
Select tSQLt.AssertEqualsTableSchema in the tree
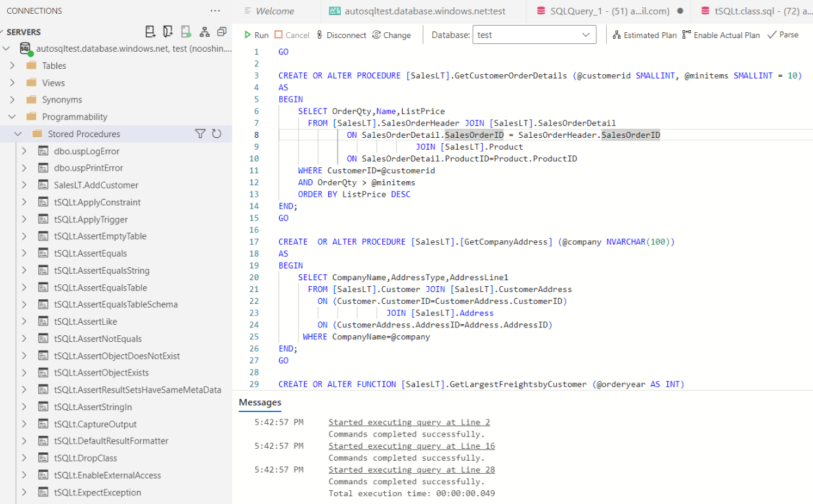[116, 304]
